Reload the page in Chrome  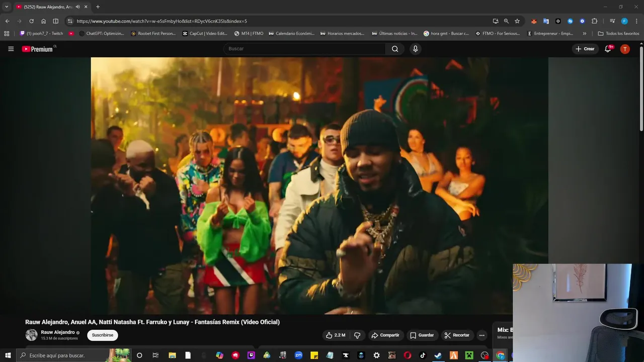coord(31,21)
